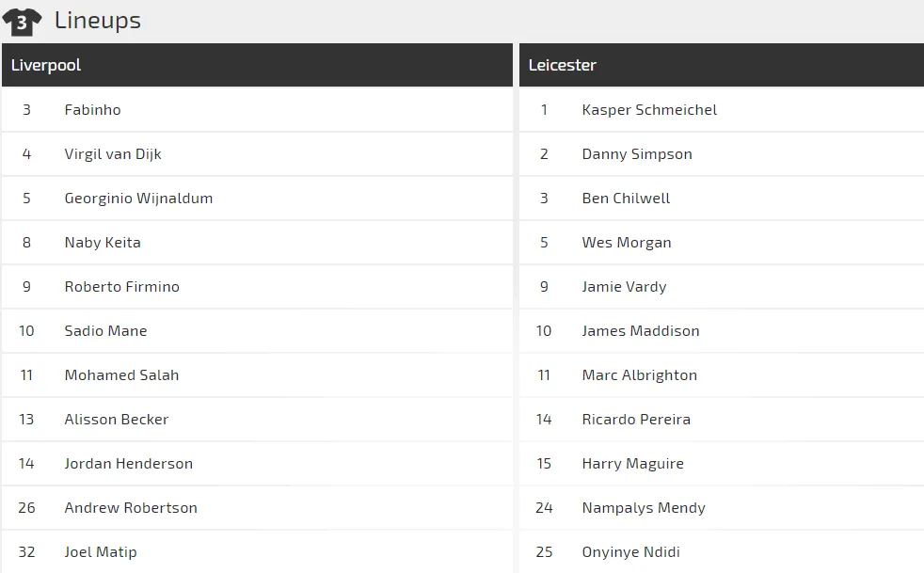The width and height of the screenshot is (924, 573).
Task: Open the Liverpool team header
Action: pyautogui.click(x=258, y=65)
